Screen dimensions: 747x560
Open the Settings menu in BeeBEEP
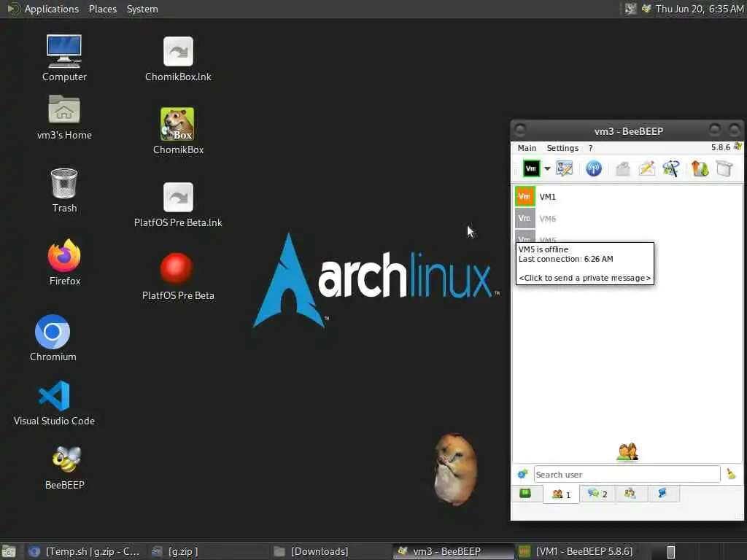[562, 148]
